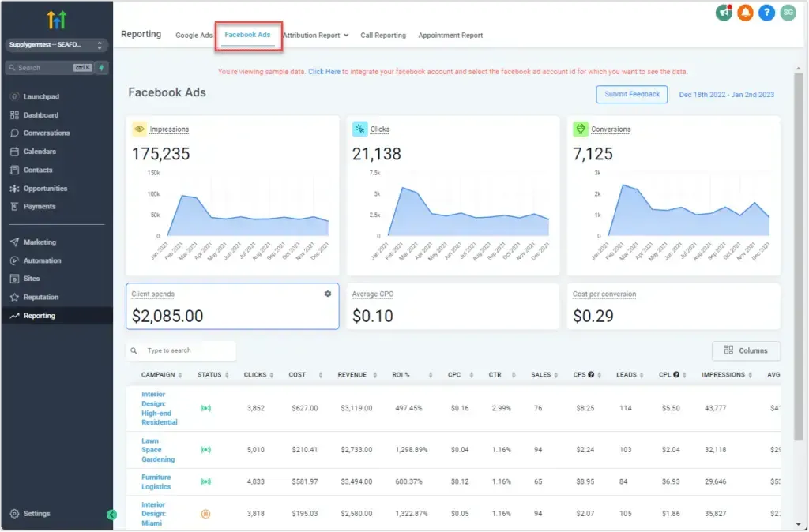Click the Opportunities sidebar icon
The width and height of the screenshot is (809, 532).
pyautogui.click(x=14, y=189)
